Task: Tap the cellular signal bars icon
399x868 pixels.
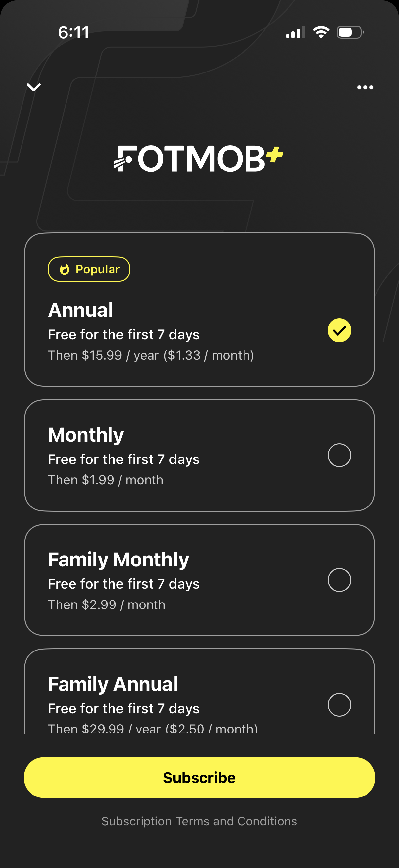Action: 295,32
